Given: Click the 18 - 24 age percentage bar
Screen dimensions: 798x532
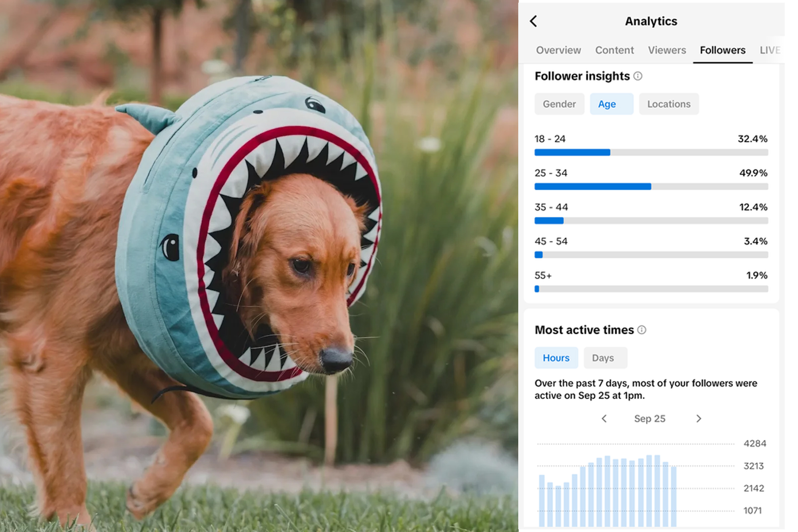Looking at the screenshot, I should [651, 153].
